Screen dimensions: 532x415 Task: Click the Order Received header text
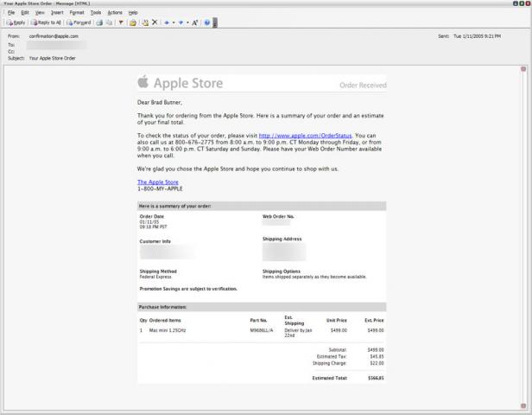(363, 86)
